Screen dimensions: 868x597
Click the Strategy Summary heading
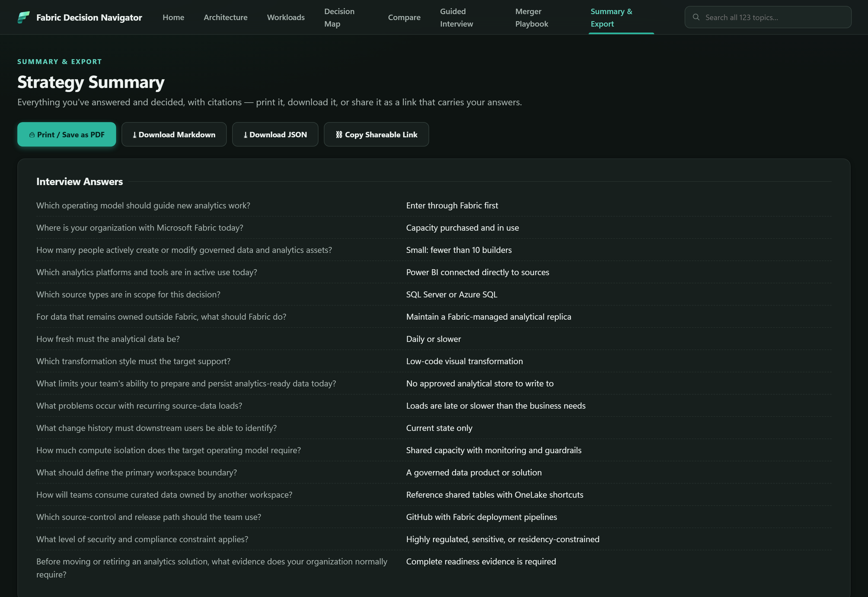pos(91,82)
